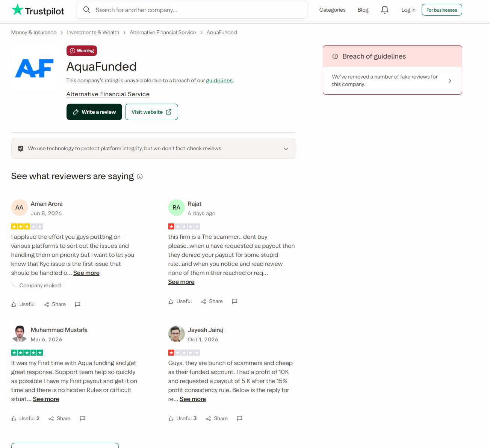This screenshot has height=448, width=490.
Task: Open the guidelines link
Action: click(x=219, y=80)
